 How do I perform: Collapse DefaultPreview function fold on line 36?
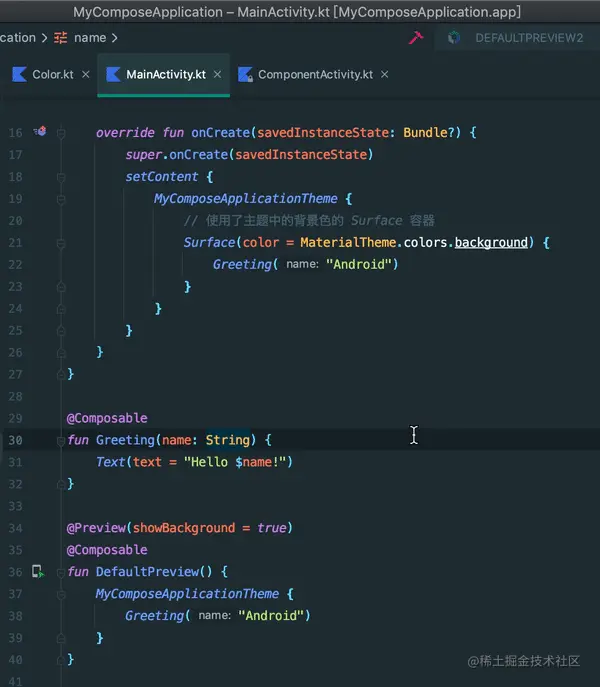coord(61,572)
